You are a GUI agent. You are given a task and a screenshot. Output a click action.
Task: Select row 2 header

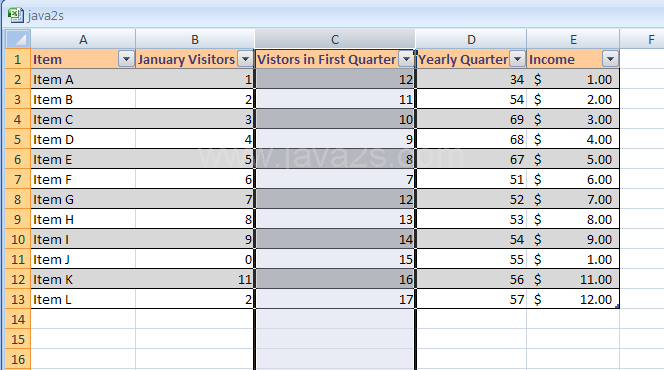pyautogui.click(x=18, y=79)
